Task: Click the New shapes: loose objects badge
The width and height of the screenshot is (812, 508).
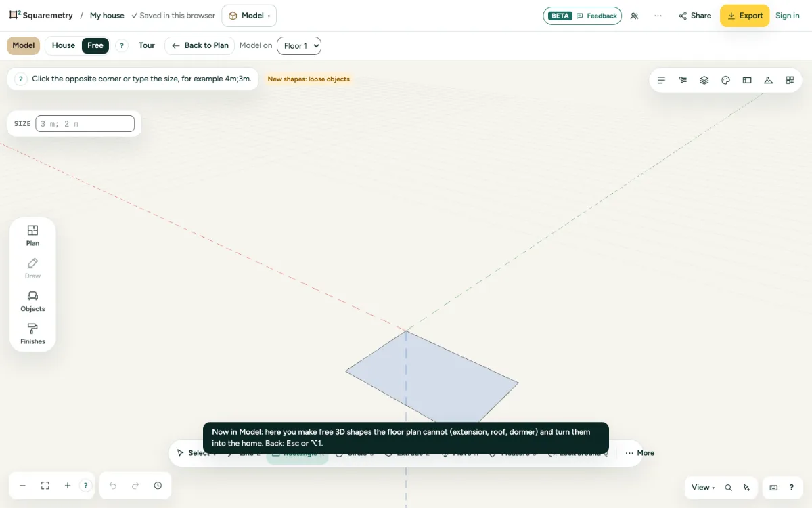Action: coord(309,79)
